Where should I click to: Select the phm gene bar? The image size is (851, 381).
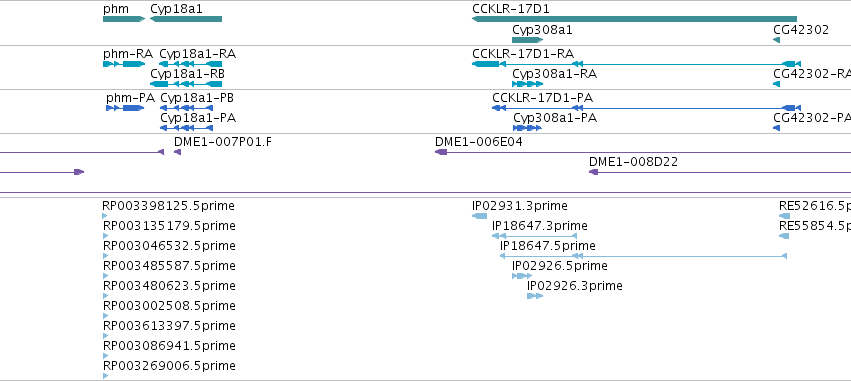coord(124,19)
